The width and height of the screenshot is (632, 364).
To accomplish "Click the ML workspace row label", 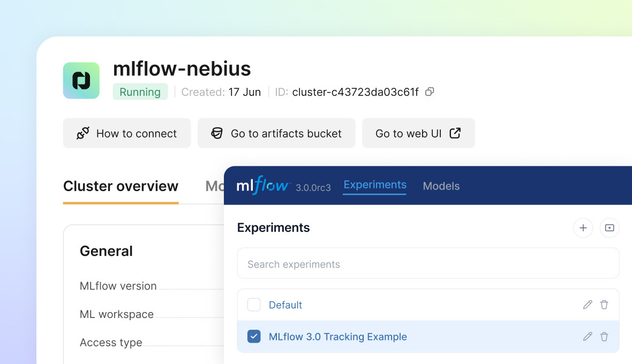I will click(x=116, y=314).
